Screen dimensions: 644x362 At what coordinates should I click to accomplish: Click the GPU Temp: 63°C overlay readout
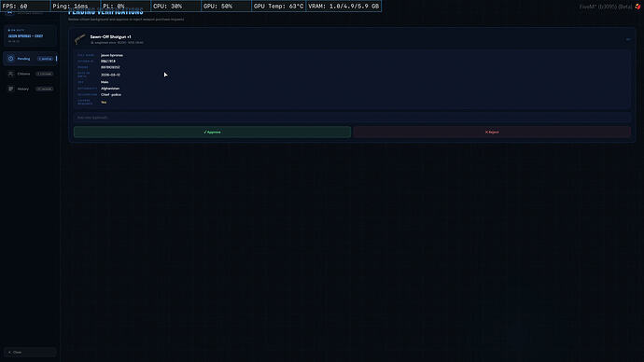tap(278, 7)
